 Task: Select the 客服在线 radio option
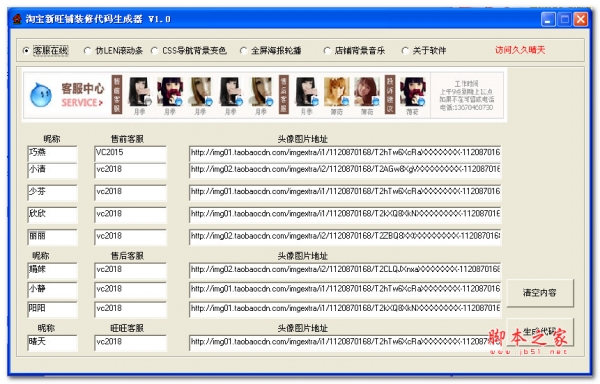[x=46, y=50]
